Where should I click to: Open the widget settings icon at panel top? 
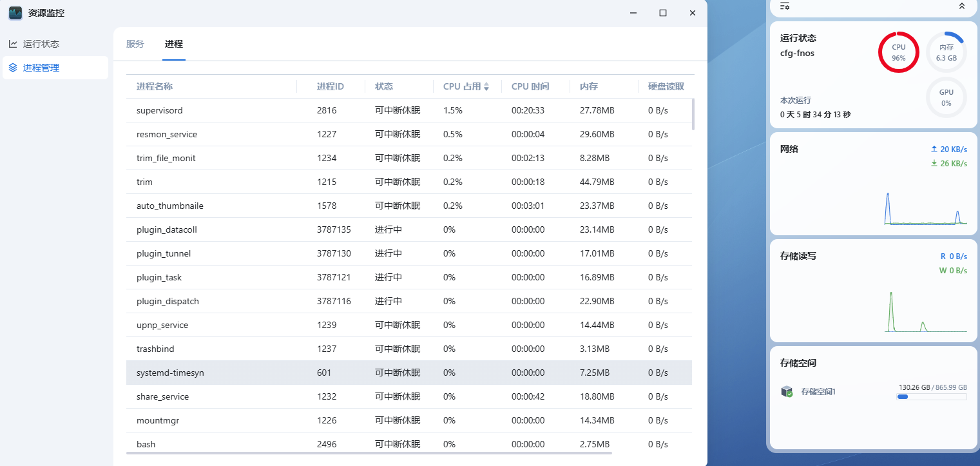(x=785, y=6)
